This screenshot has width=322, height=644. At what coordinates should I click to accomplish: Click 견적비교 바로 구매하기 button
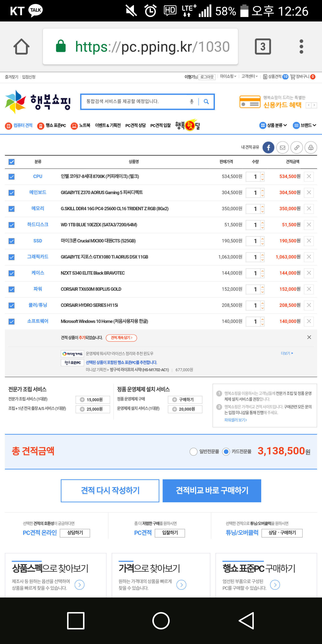coord(212,491)
